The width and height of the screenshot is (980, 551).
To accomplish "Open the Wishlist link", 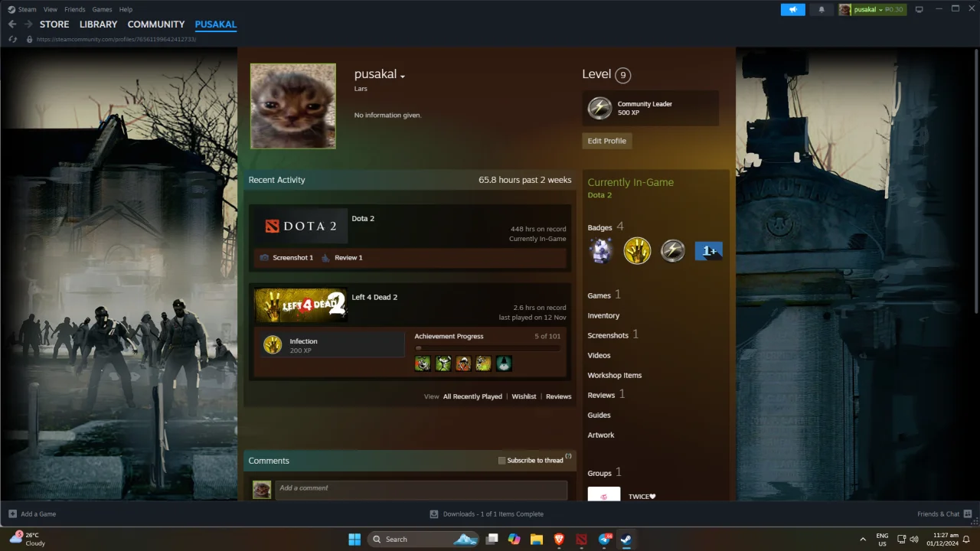I will (x=524, y=396).
